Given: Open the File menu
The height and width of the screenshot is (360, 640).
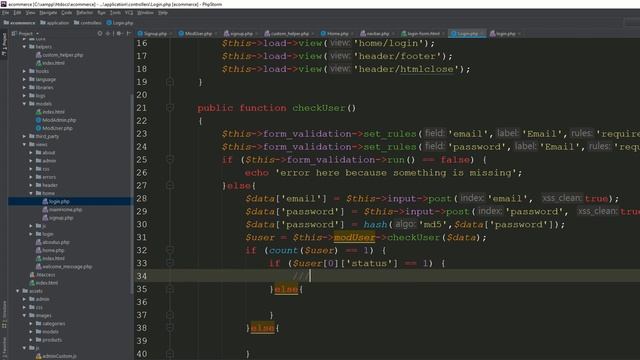Looking at the screenshot, I should pyautogui.click(x=5, y=13).
